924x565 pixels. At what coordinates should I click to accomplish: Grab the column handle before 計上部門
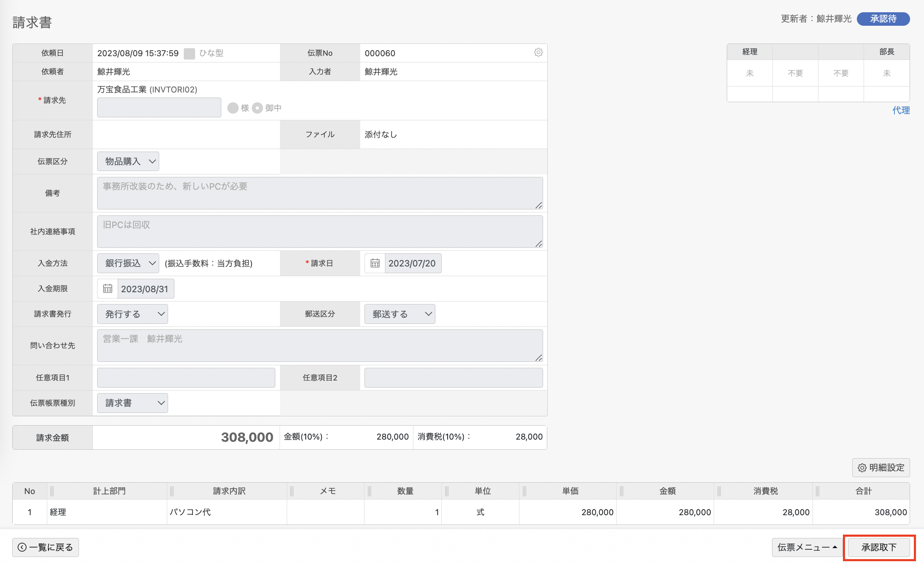[52, 491]
